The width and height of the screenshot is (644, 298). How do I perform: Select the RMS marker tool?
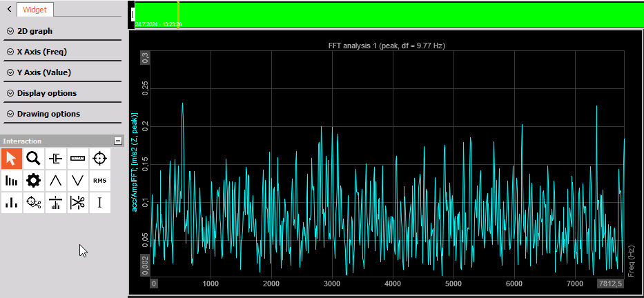point(100,181)
